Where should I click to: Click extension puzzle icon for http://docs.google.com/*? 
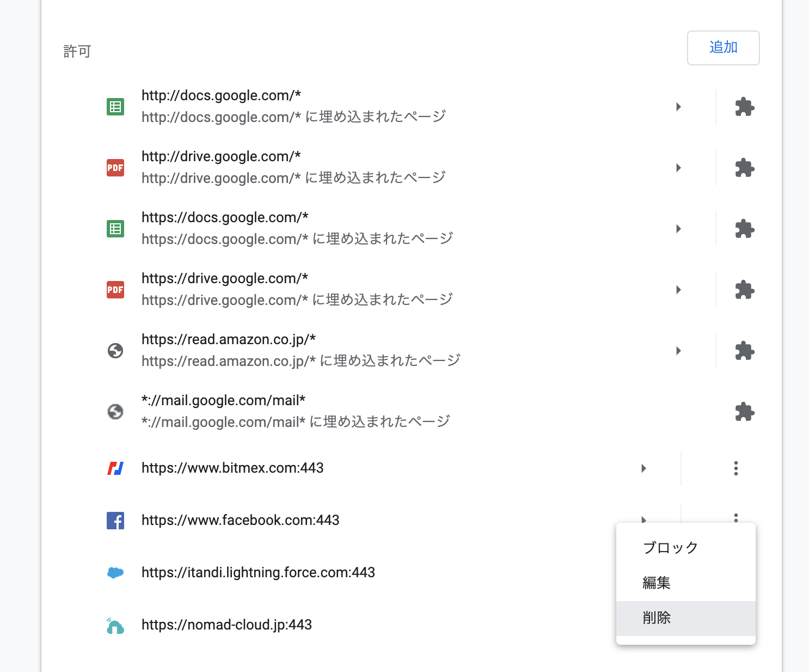pyautogui.click(x=744, y=107)
